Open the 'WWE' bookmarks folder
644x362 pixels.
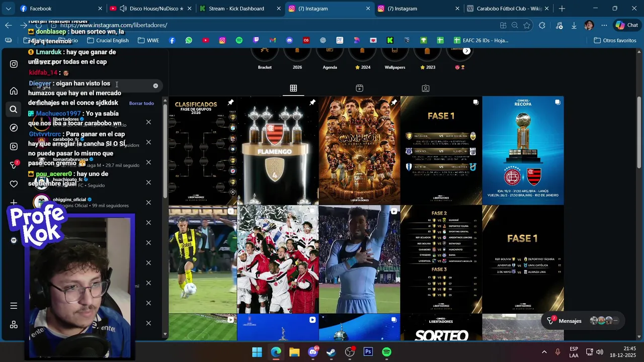pos(148,40)
